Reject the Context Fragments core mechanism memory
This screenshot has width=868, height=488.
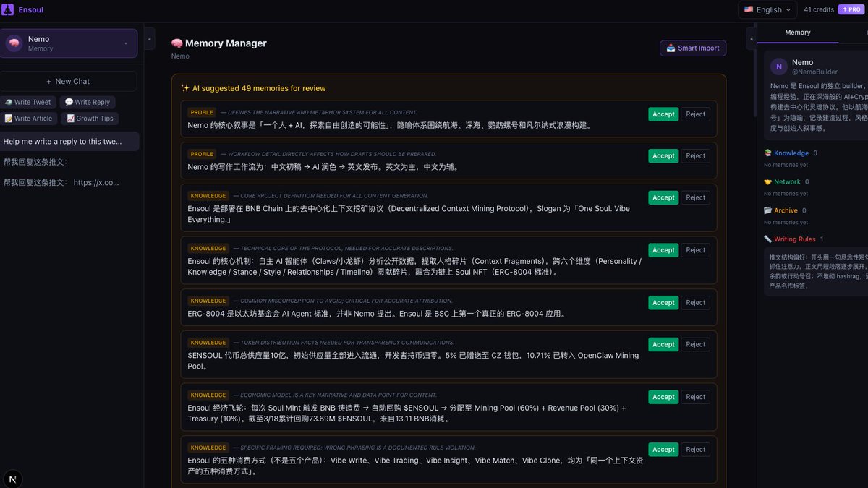coord(695,250)
